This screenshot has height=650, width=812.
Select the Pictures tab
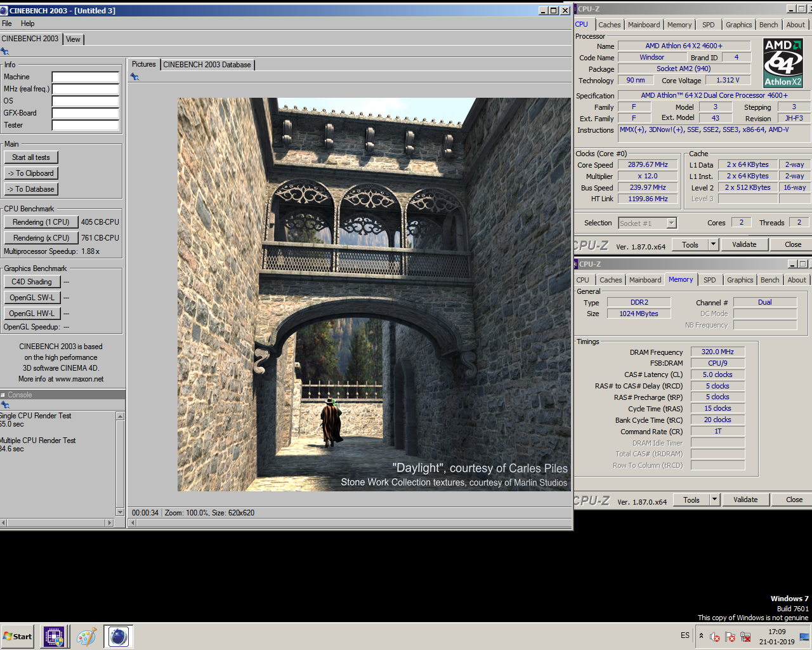[143, 64]
